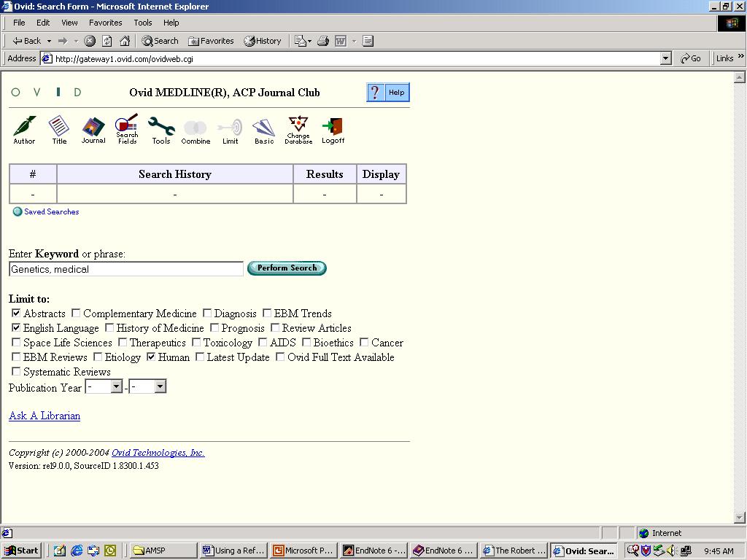Click the Limit icon in Ovid toolbar
747x560 pixels.
tap(230, 132)
